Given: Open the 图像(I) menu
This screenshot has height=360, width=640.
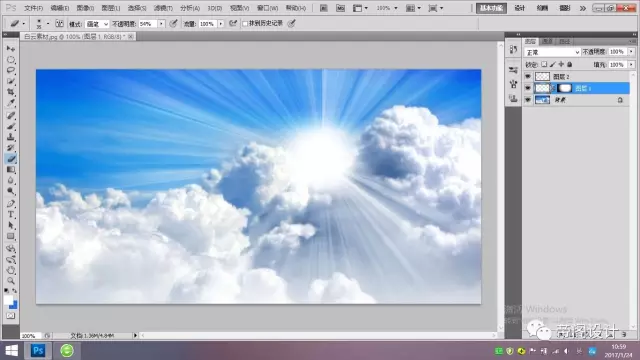Looking at the screenshot, I should click(85, 8).
